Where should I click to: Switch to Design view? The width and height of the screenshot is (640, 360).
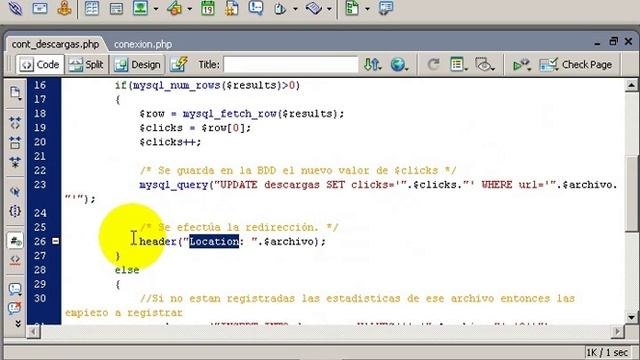tap(138, 64)
